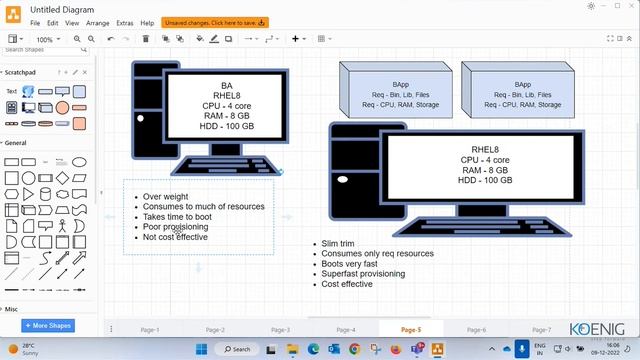Open connection arrow style dropdown
The width and height of the screenshot is (640, 360).
(x=251, y=39)
